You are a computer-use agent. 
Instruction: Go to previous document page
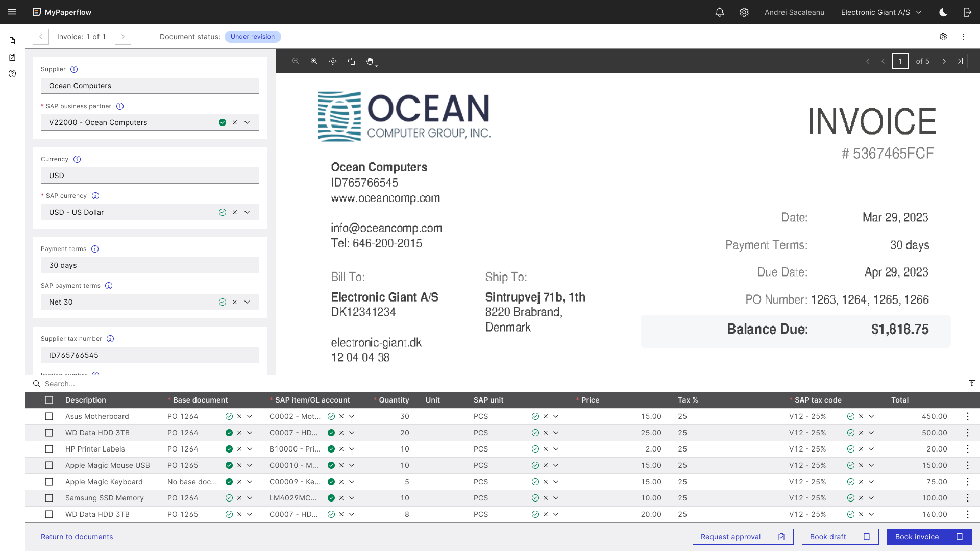(x=883, y=61)
